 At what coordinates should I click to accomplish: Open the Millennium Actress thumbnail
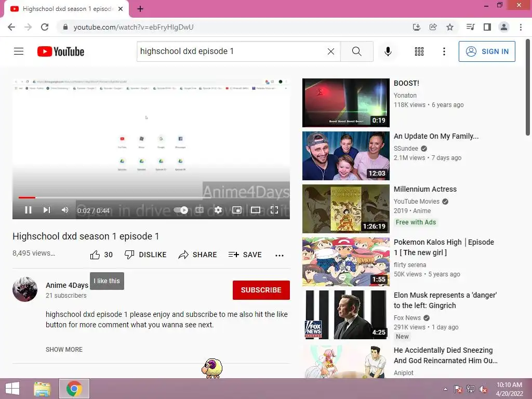tap(345, 209)
